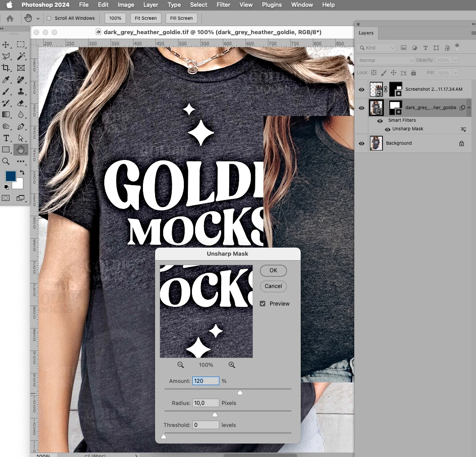Viewport: 476px width, 457px height.
Task: Open the extra tools ellipsis menu
Action: [21, 161]
